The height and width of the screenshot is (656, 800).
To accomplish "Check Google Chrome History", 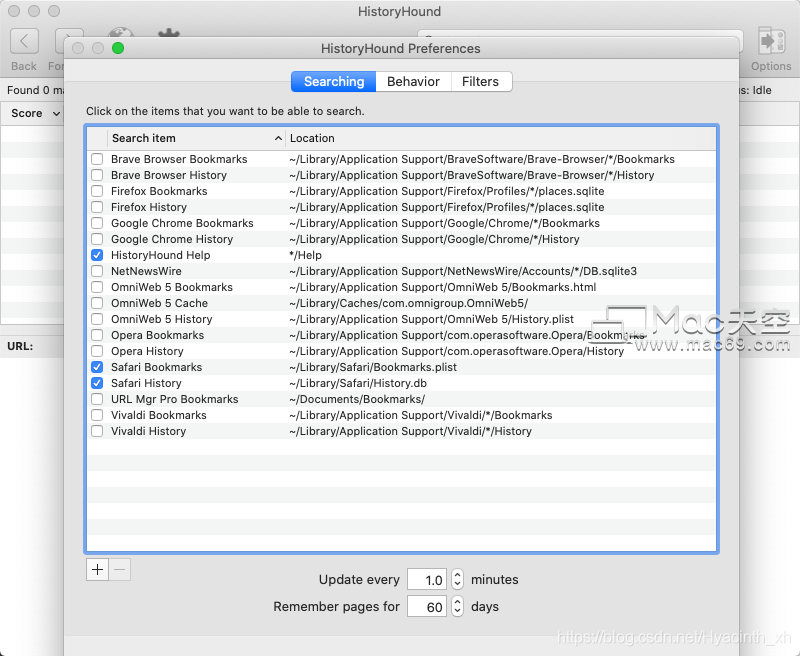I will coord(97,239).
